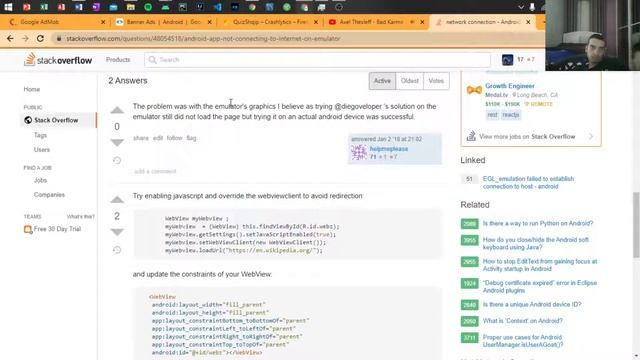
Task: Click the Stack Overflow search field
Action: tap(317, 60)
